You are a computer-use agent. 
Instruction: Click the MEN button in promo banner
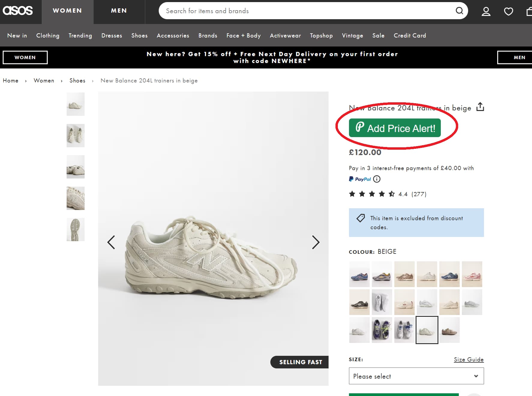[515, 57]
